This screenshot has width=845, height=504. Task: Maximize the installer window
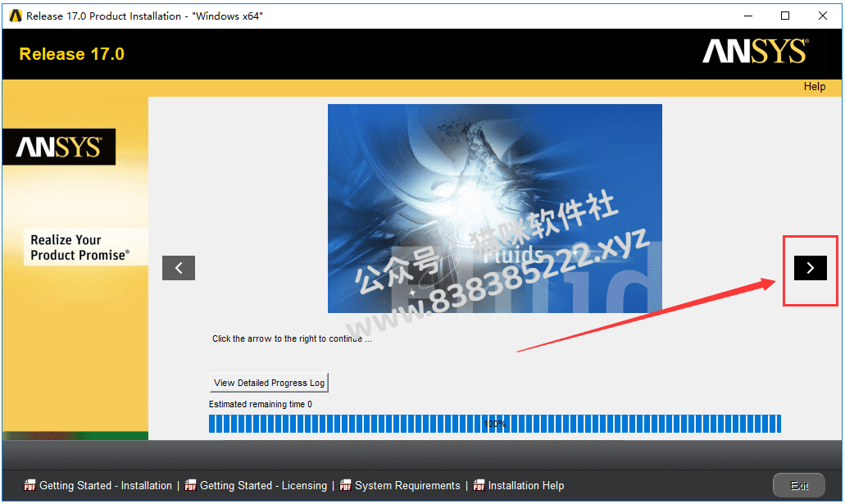tap(785, 16)
